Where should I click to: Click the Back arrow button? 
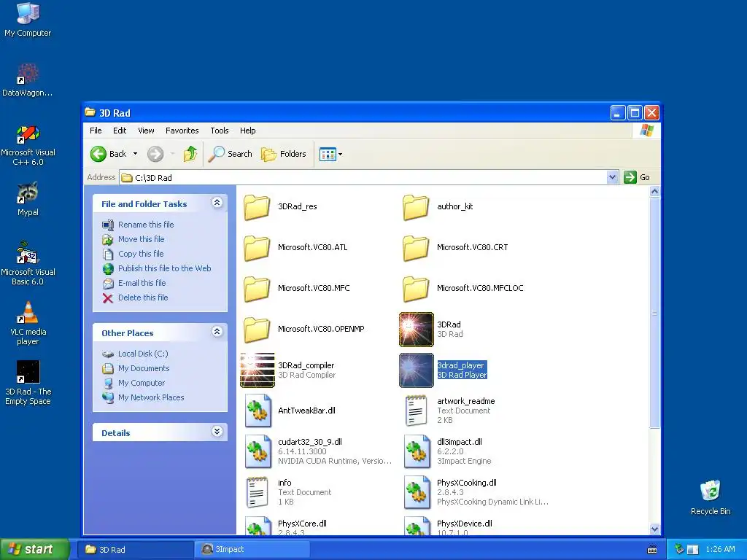(109, 154)
